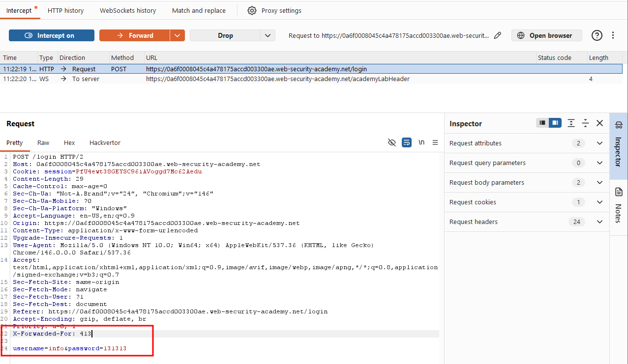Expand all Inspector sections icon
The image size is (628, 364).
tap(571, 123)
